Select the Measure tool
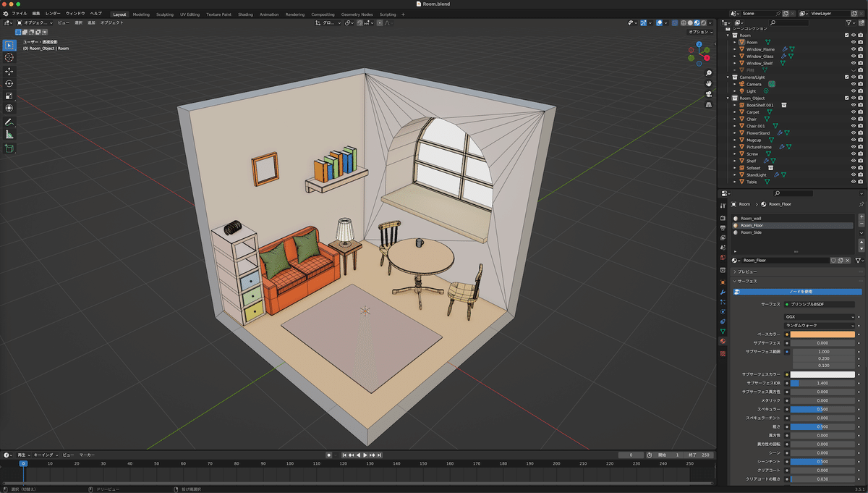 pos(9,135)
